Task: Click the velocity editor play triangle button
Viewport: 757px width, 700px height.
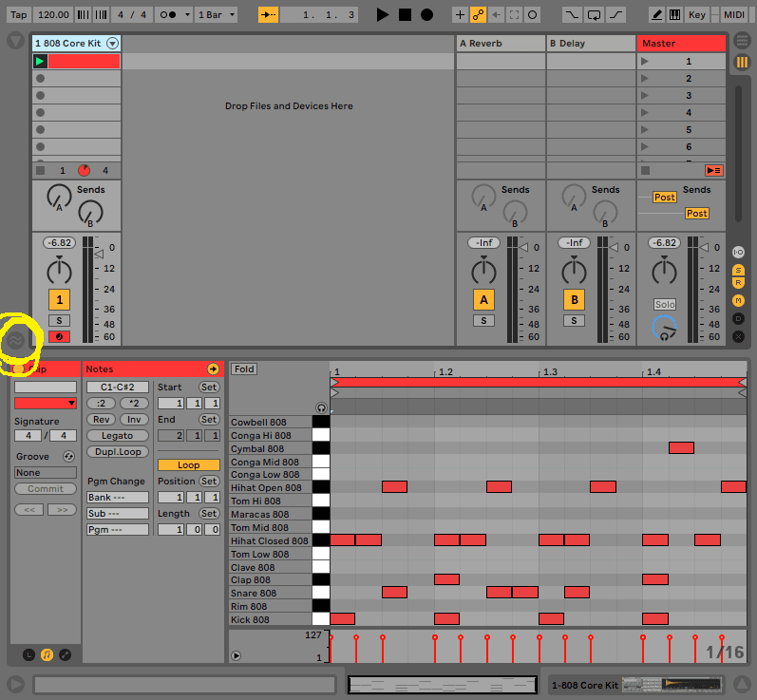Action: [x=236, y=655]
